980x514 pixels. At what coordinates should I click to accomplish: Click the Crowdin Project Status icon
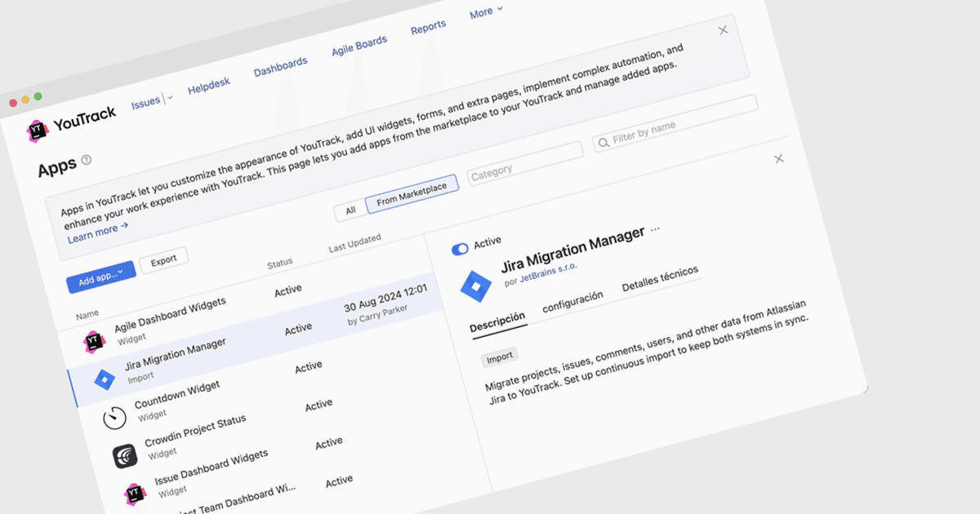point(125,456)
